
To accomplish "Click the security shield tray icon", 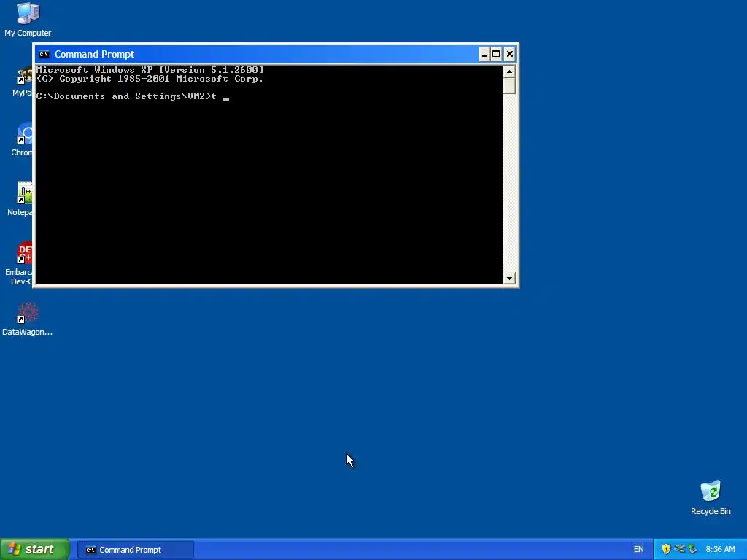I will click(665, 550).
